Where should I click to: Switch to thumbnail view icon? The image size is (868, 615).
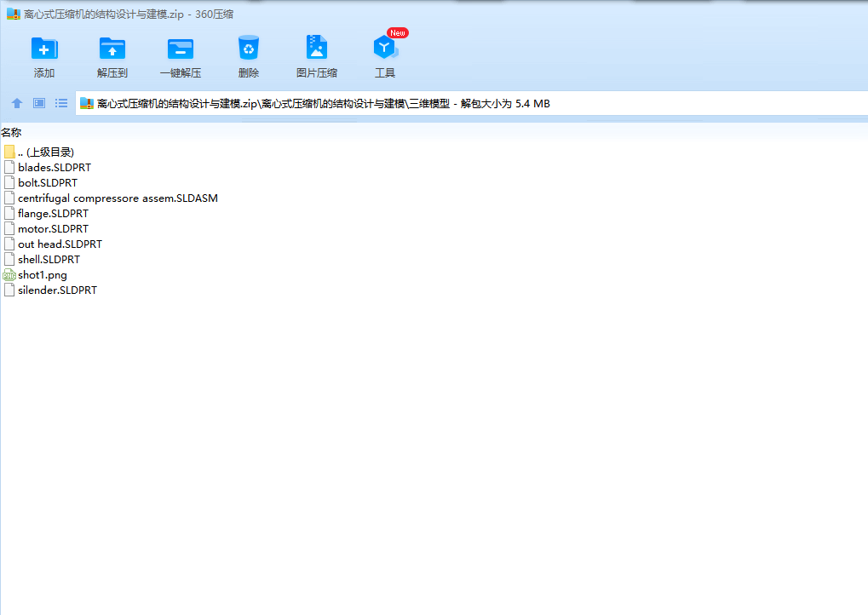38,103
